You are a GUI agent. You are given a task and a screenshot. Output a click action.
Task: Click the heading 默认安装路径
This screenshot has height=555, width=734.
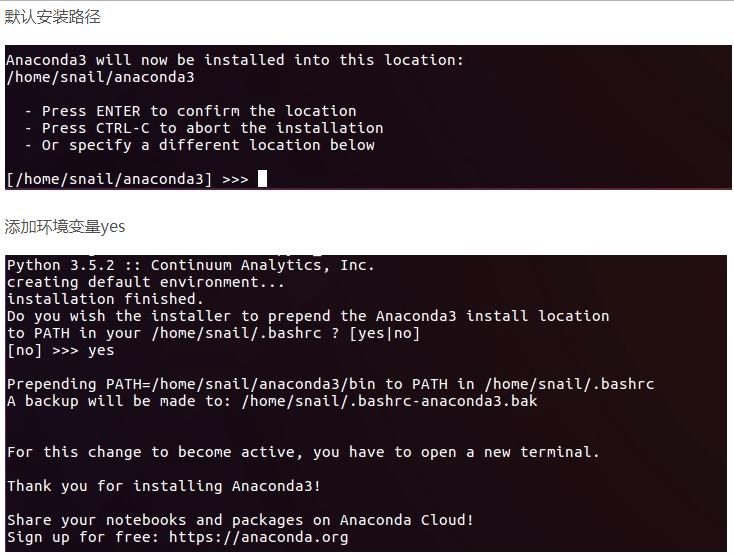[x=52, y=17]
